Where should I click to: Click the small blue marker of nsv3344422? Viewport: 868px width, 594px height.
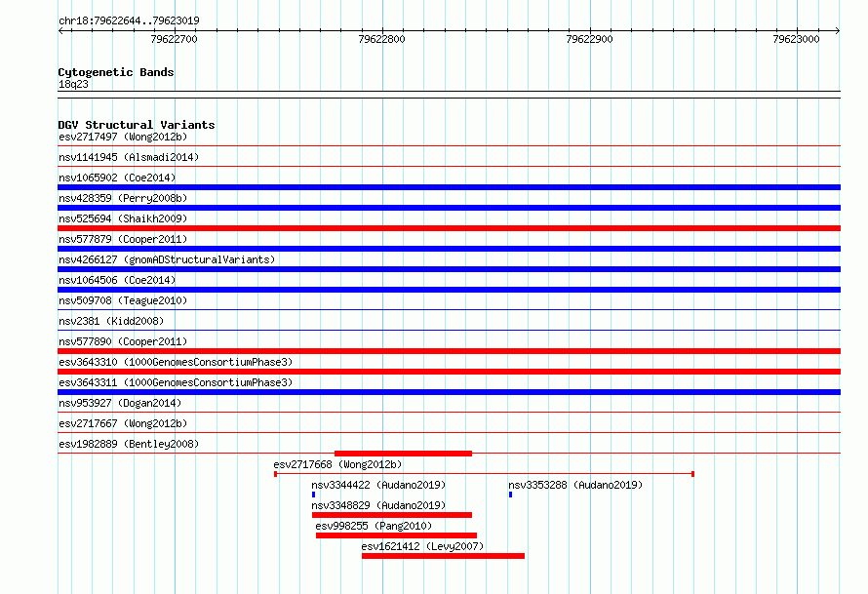(x=313, y=495)
